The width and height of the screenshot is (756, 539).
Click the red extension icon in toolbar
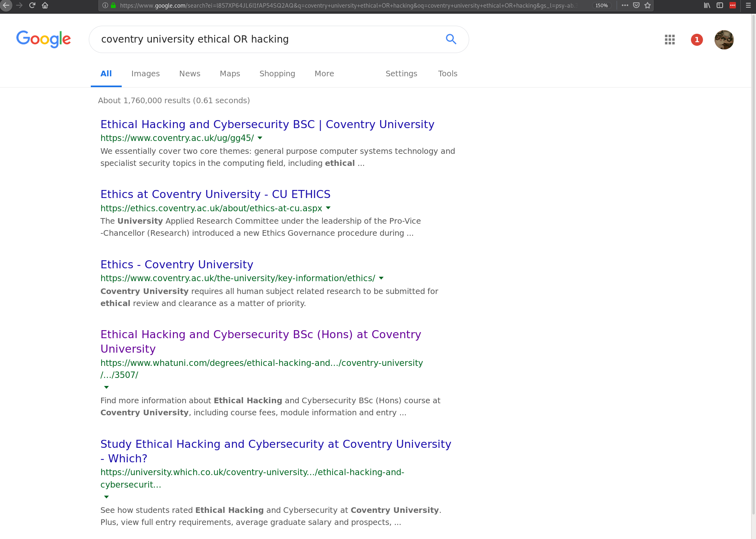coord(733,6)
